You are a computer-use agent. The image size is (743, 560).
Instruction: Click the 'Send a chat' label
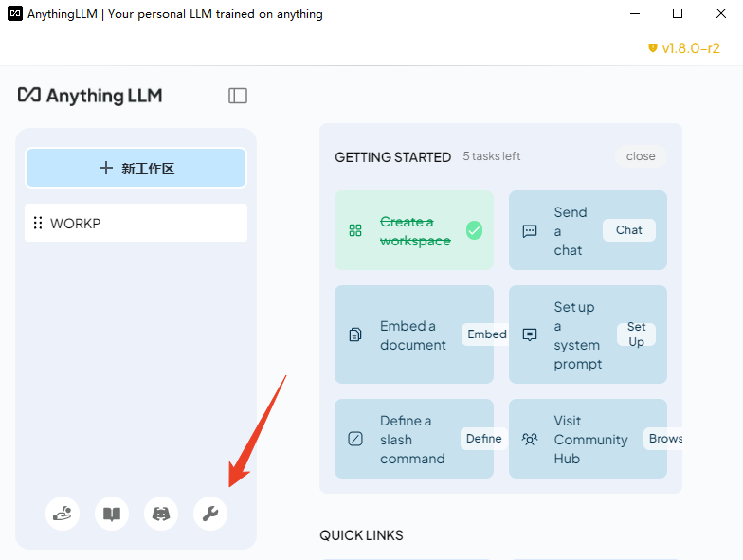[x=571, y=231]
